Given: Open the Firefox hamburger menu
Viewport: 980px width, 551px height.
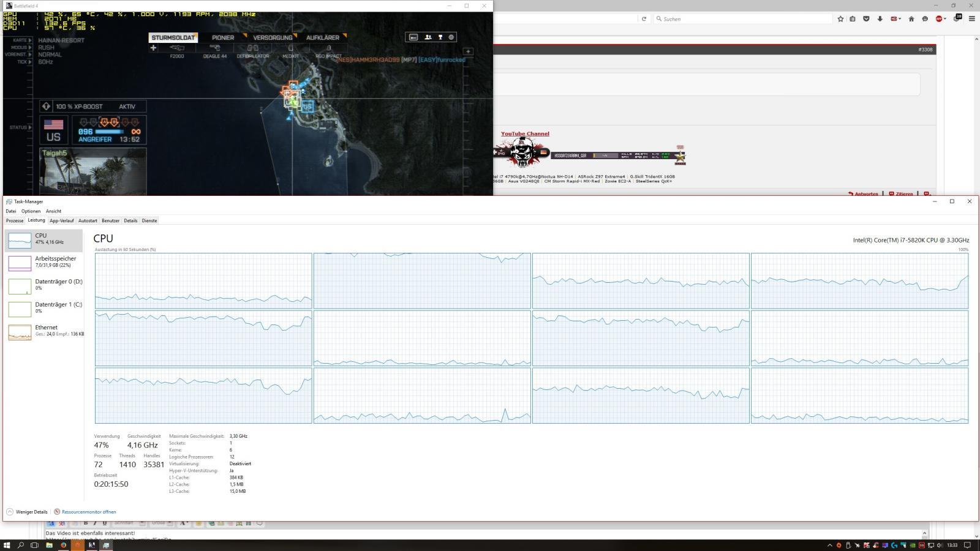Looking at the screenshot, I should pos(971,19).
